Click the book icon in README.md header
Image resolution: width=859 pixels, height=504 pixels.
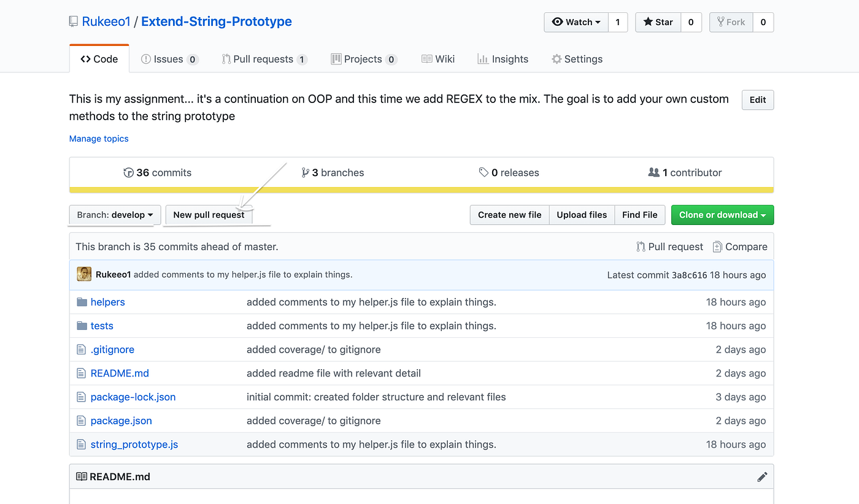point(82,476)
